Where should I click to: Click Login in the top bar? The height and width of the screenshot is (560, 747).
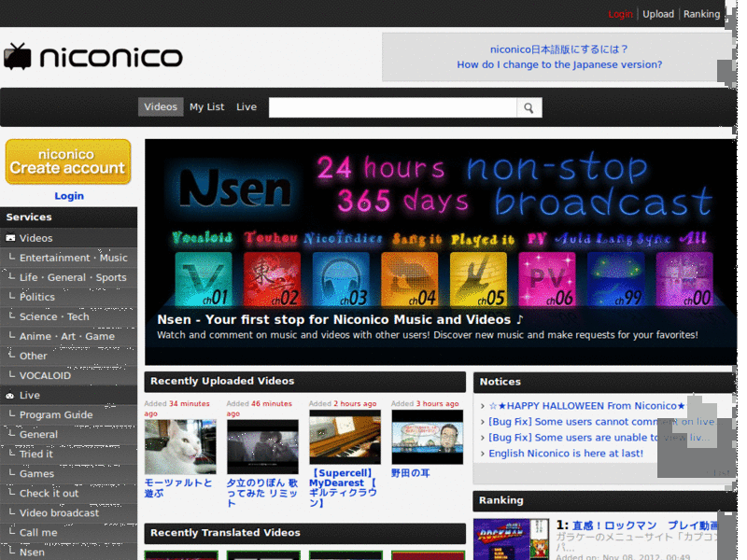620,14
